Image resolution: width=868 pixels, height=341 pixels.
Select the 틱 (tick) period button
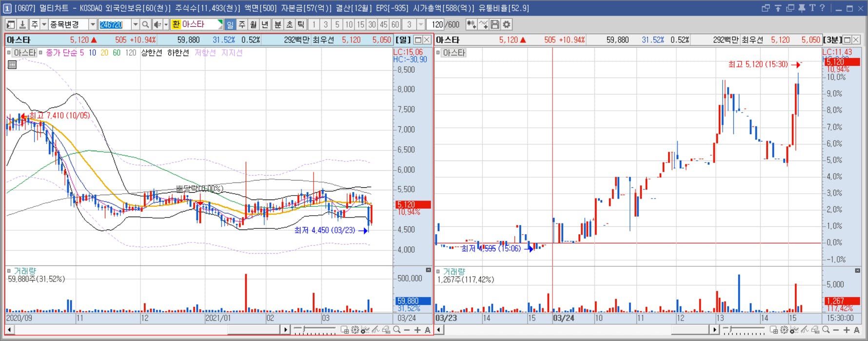click(301, 24)
